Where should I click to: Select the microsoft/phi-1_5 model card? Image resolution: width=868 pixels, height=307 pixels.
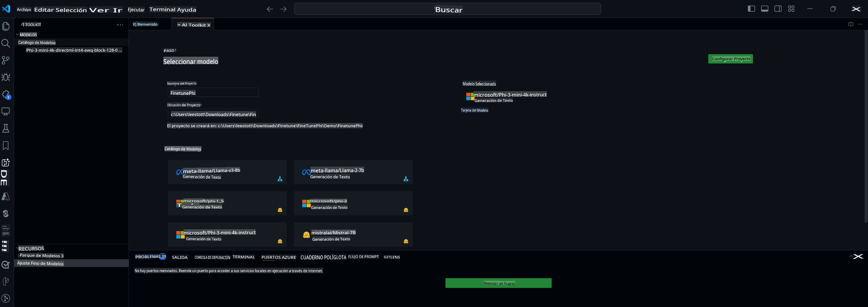click(227, 203)
